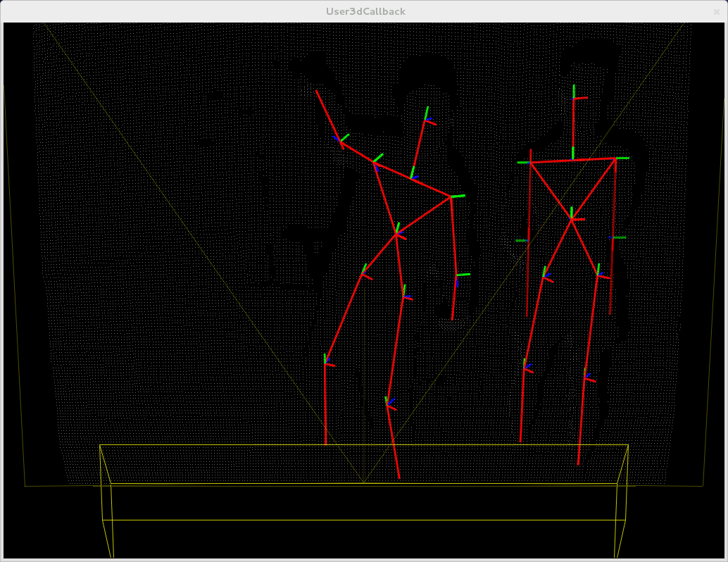Click right skeleton's shoulder joint nearest the window edge

coord(615,158)
